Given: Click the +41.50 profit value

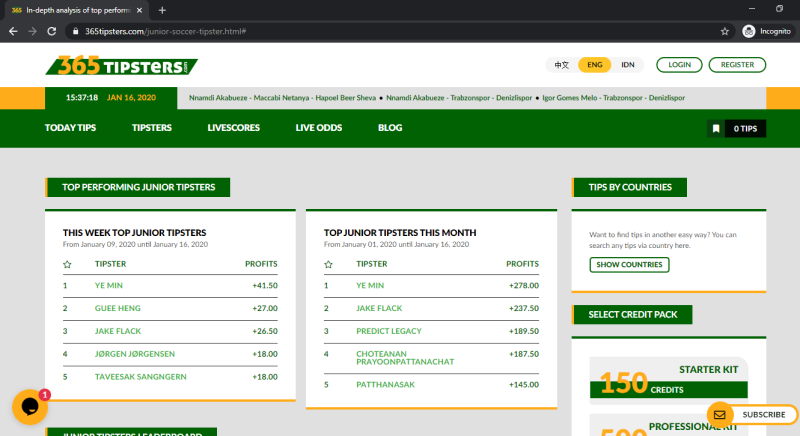Looking at the screenshot, I should coord(265,286).
